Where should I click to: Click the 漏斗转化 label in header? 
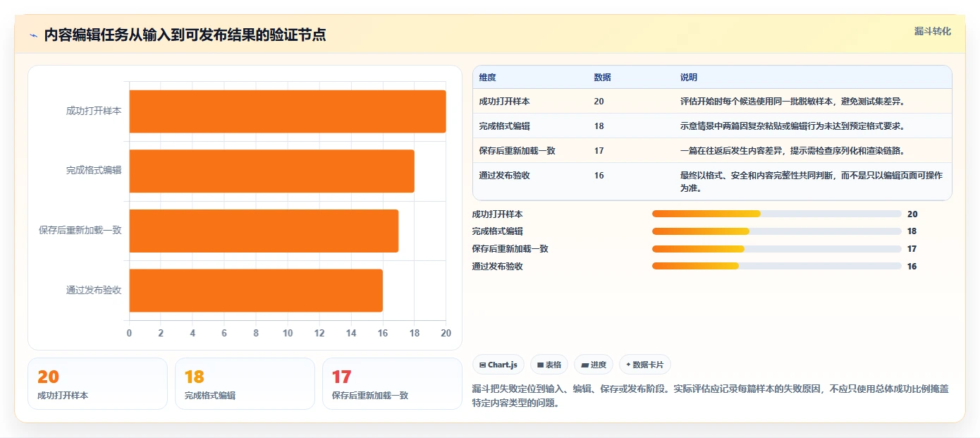(x=932, y=31)
